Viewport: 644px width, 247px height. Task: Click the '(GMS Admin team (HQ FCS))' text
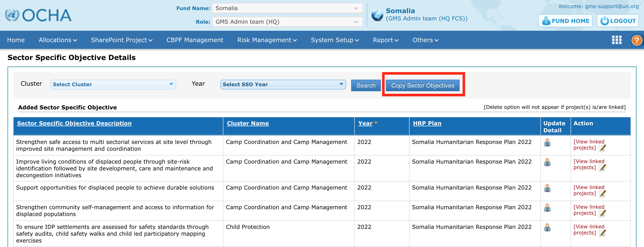427,18
